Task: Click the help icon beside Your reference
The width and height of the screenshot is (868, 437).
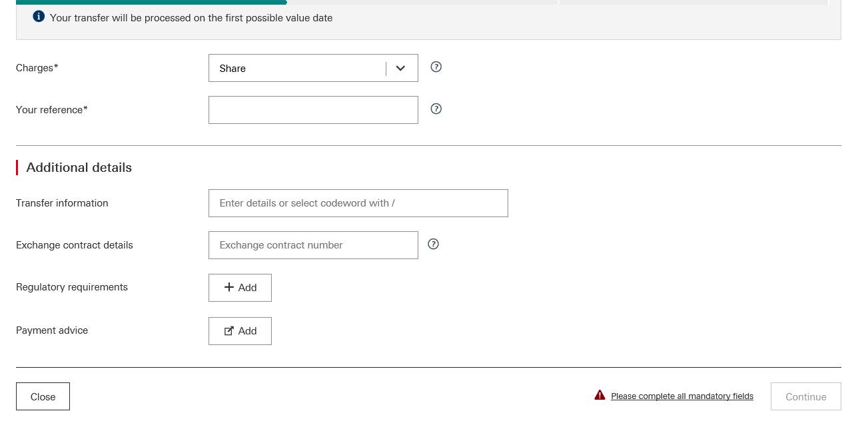Action: (436, 109)
